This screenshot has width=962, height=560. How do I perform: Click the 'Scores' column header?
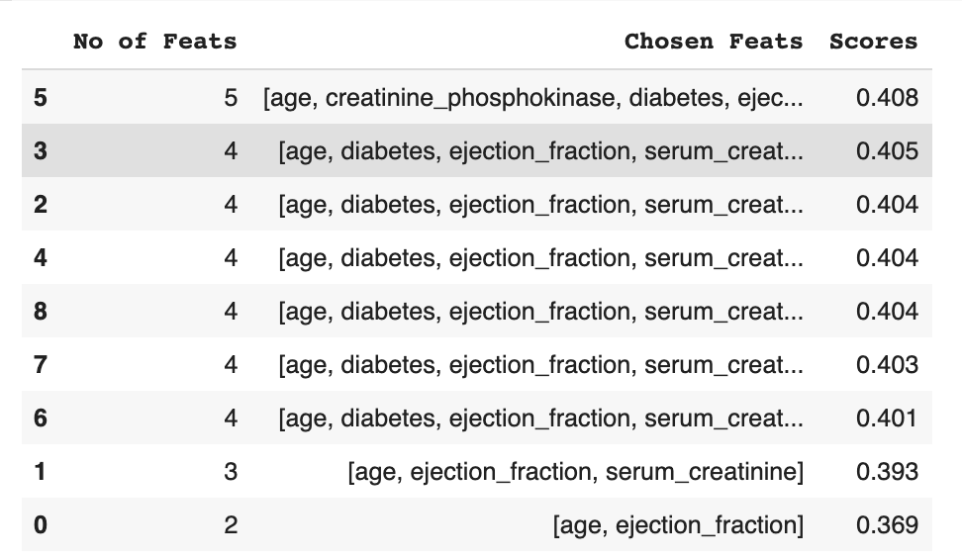tap(873, 42)
